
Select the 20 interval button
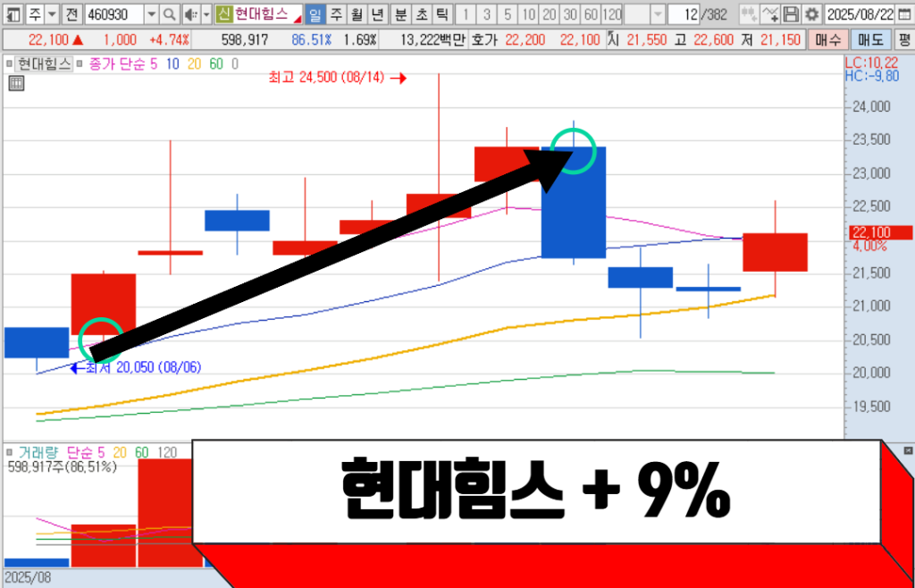click(550, 14)
